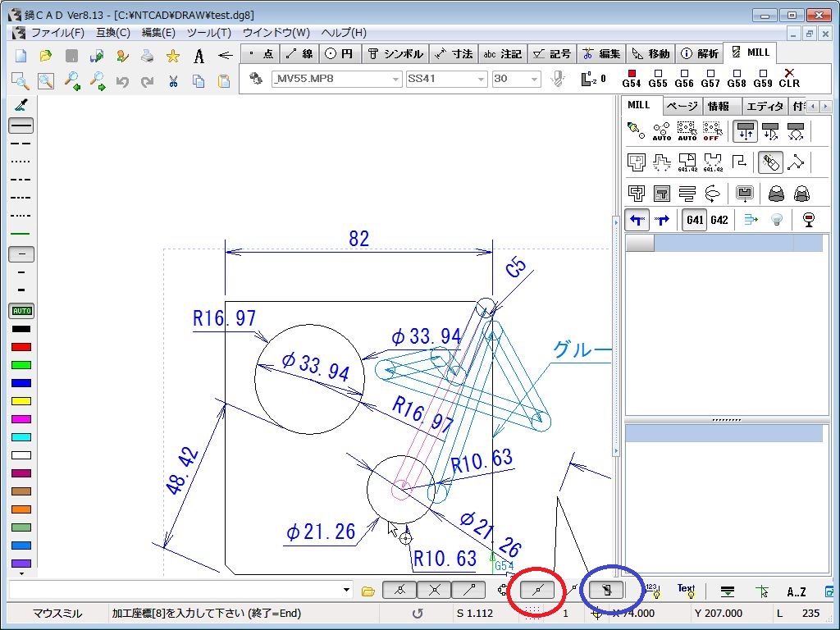This screenshot has width=840, height=630.
Task: Open the ファイル(F) menu
Action: (x=58, y=33)
